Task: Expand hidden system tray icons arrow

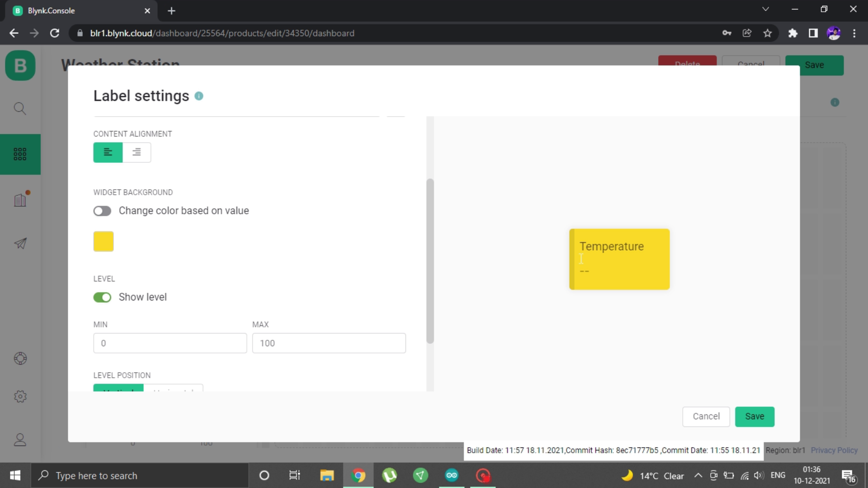Action: [x=698, y=475]
